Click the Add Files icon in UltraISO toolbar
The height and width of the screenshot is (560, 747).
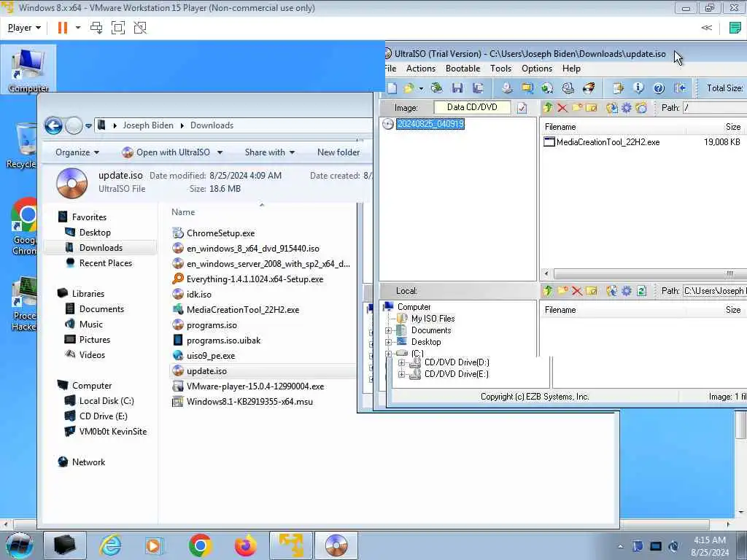(618, 88)
